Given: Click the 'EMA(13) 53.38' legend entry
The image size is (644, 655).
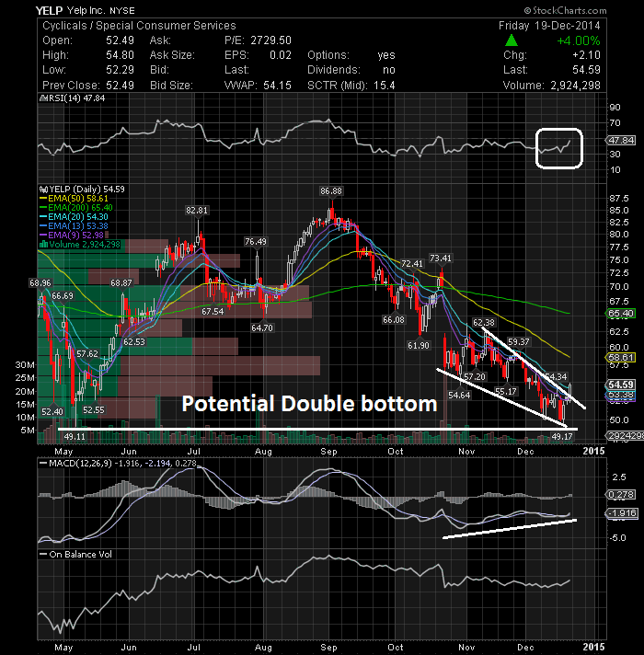Looking at the screenshot, I should 78,226.
